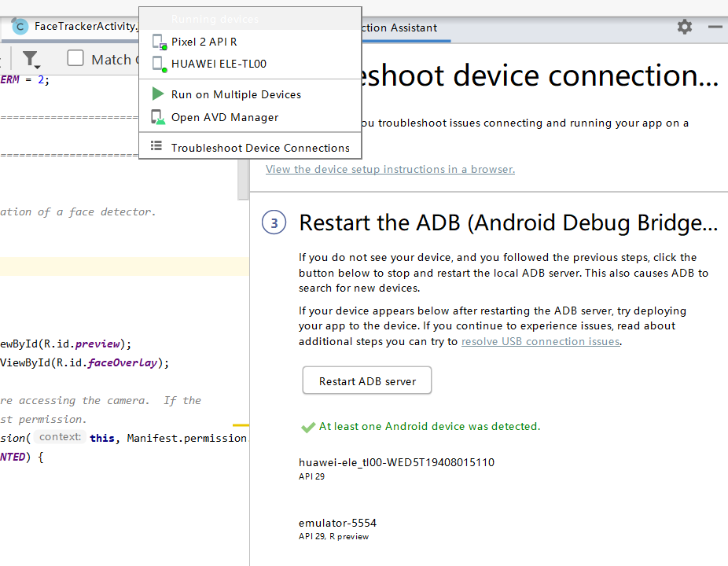Select Pixel 2 API R device
Screen dimensions: 728x566
tap(250, 42)
